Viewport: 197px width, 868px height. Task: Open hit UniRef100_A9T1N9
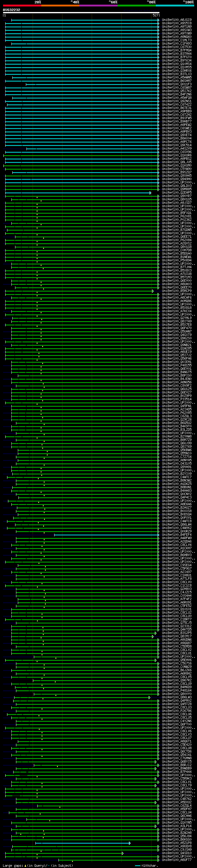(x=177, y=26)
